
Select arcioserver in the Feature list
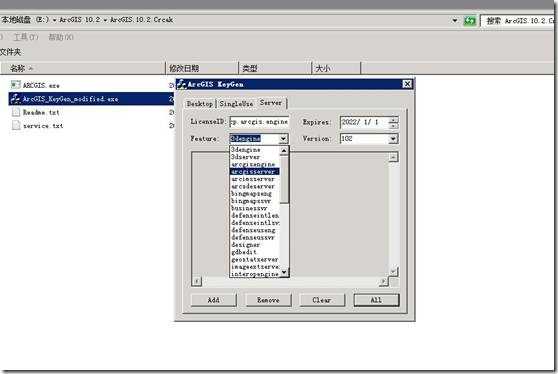coord(255,179)
